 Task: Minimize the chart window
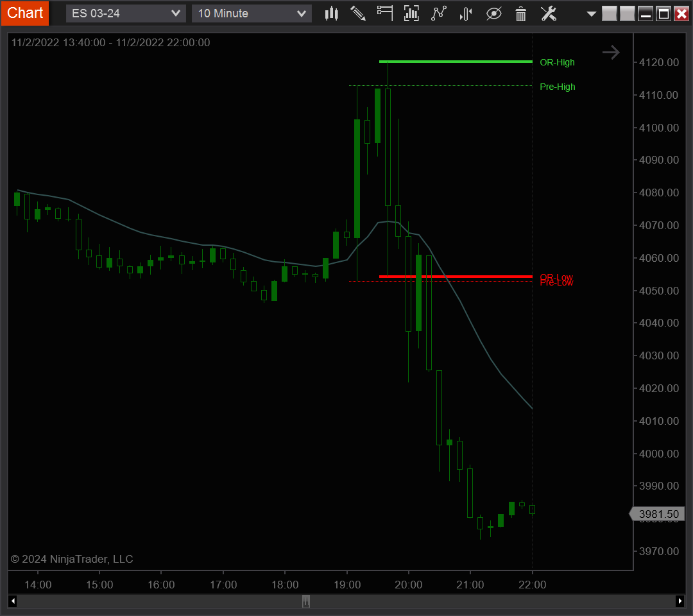coord(646,13)
